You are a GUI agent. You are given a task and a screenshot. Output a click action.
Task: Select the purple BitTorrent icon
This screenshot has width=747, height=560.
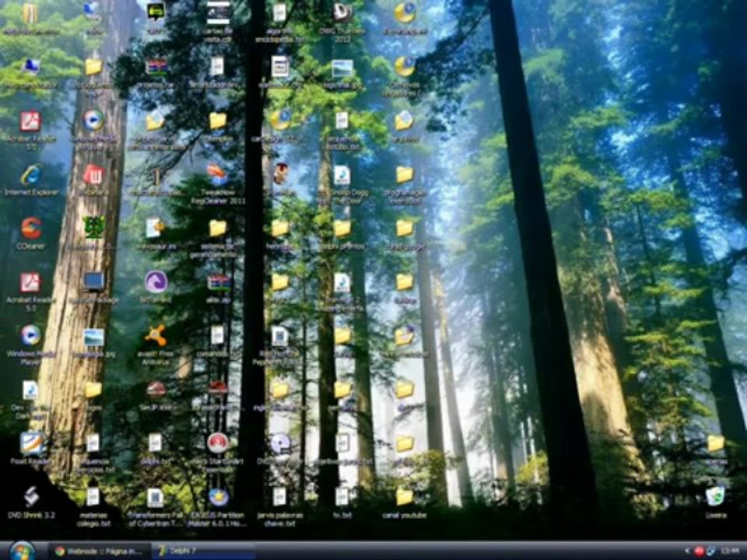[156, 282]
